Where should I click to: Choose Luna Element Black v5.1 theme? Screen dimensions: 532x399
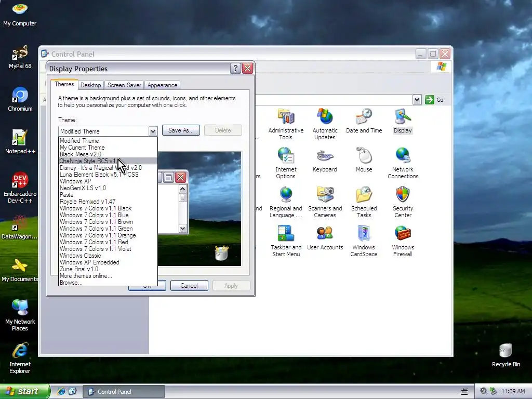108,175
